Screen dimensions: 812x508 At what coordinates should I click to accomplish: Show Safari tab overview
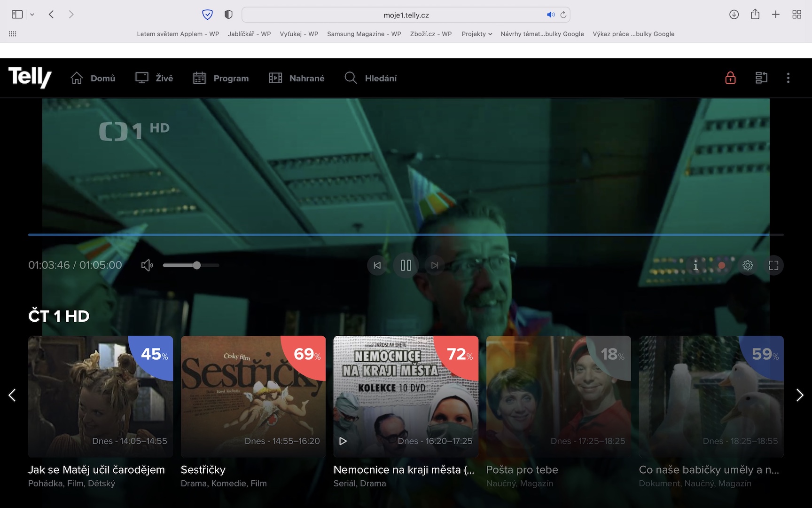tap(796, 15)
